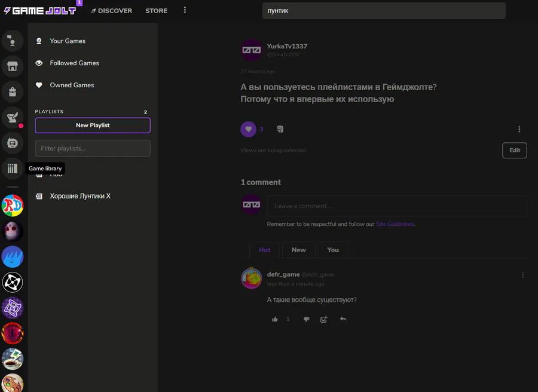Open the three-dot menu on defr_game's comment

(522, 275)
